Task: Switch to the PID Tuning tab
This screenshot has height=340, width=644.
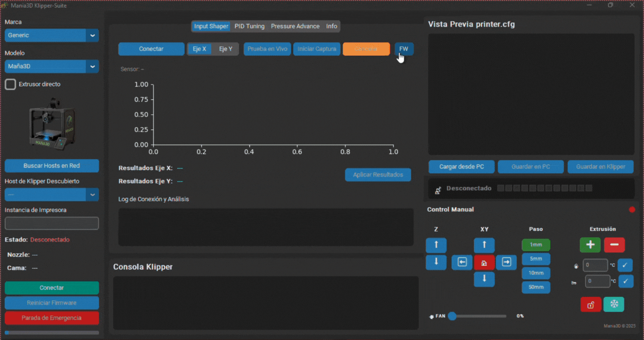Action: pos(249,26)
